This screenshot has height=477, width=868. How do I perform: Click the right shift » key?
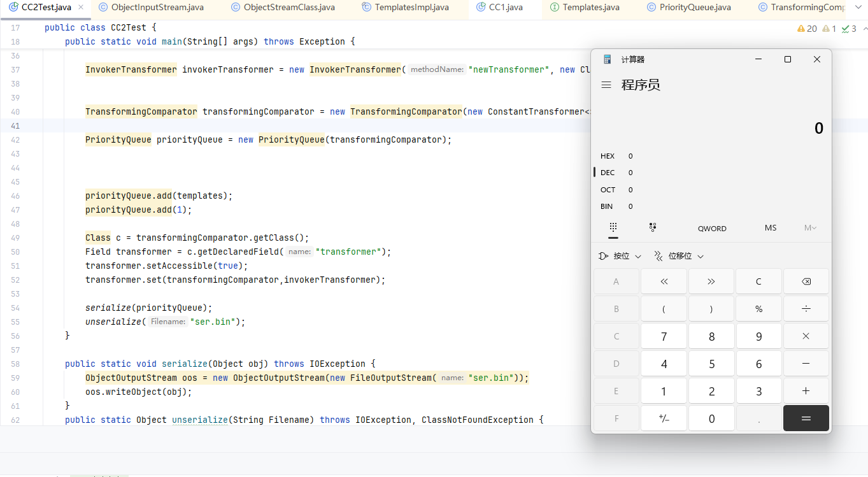pyautogui.click(x=711, y=281)
